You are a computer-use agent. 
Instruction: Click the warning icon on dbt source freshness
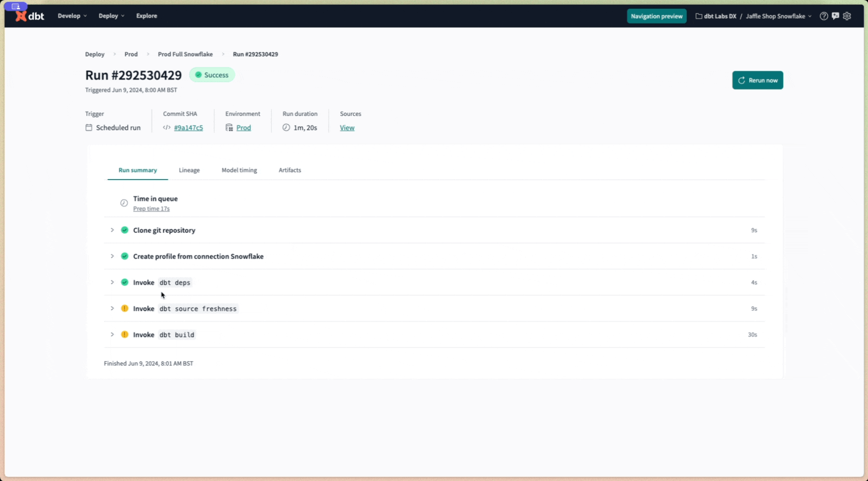tap(125, 308)
